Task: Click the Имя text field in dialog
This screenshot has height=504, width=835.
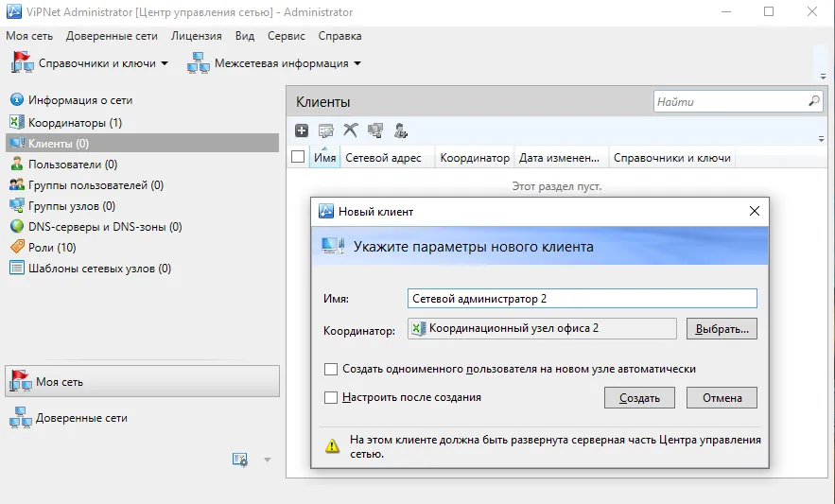Action: [x=583, y=299]
